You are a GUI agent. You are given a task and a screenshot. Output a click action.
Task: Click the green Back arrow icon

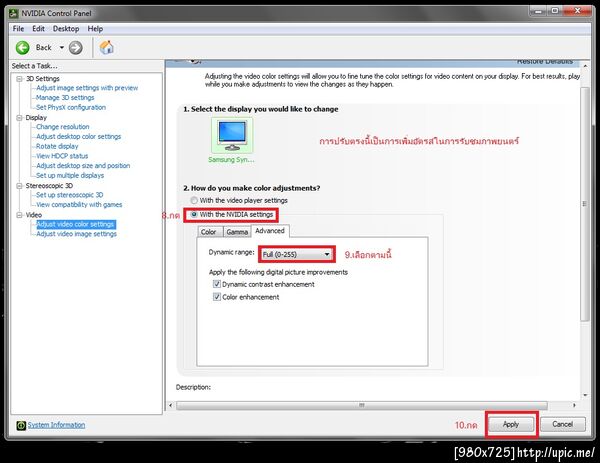[23, 48]
